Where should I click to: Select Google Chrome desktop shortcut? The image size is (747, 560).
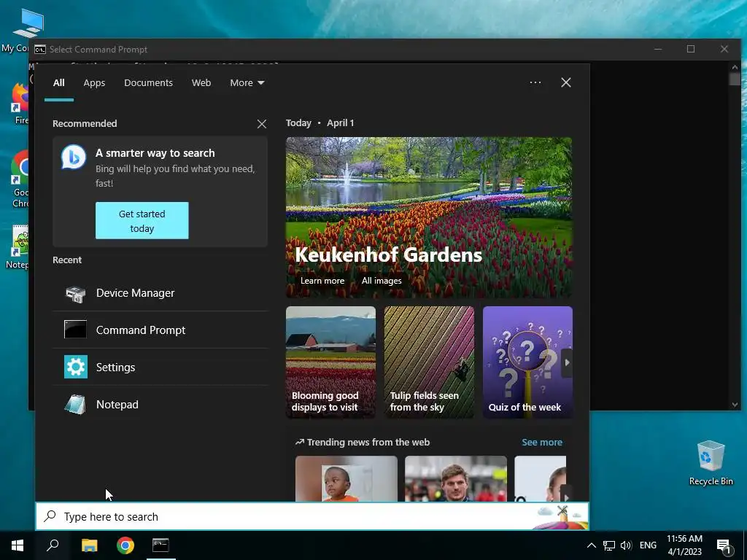pos(19,179)
